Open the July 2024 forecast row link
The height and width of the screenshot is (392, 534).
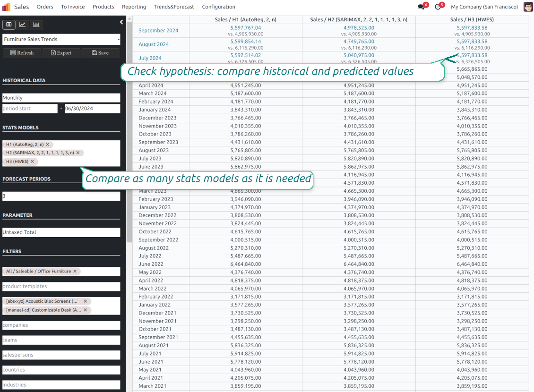tap(150, 58)
